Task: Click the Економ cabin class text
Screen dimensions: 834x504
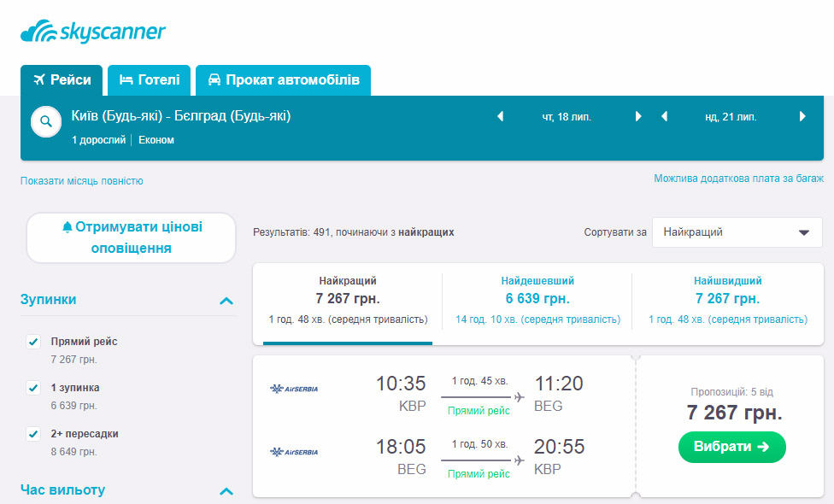Action: tap(156, 140)
